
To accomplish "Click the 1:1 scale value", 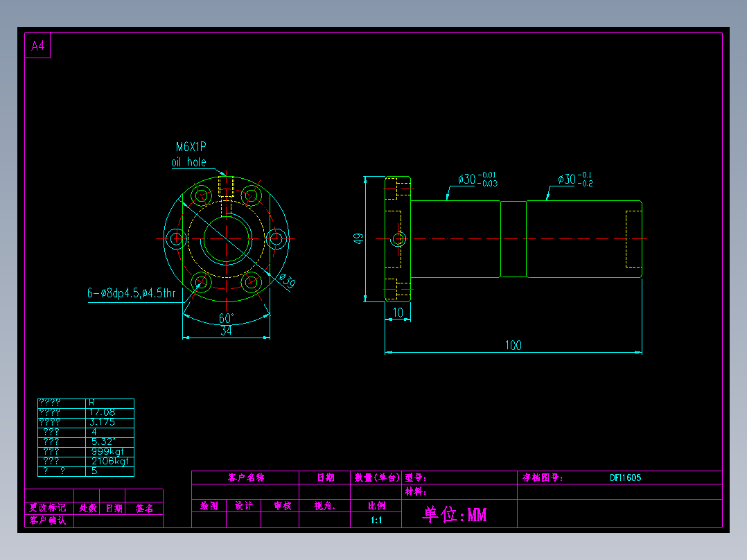I will [x=376, y=520].
